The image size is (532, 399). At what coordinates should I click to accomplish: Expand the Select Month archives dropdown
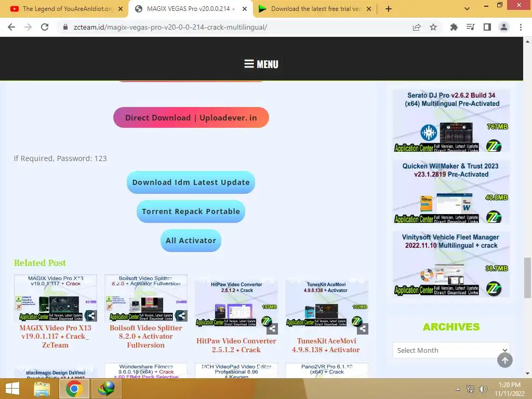[x=451, y=350]
